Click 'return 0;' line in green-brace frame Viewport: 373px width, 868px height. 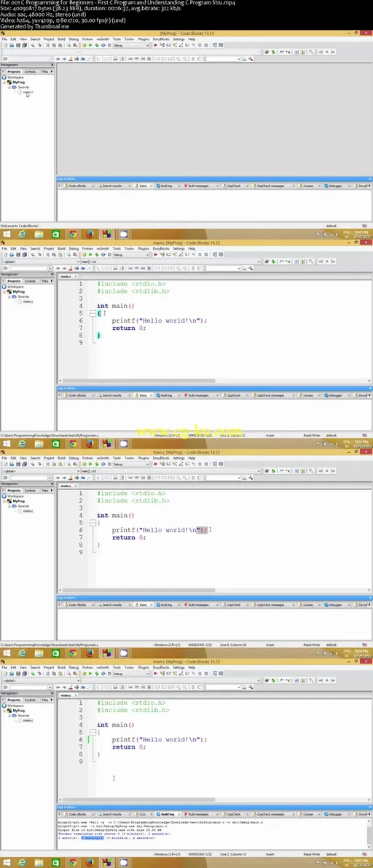(x=128, y=328)
